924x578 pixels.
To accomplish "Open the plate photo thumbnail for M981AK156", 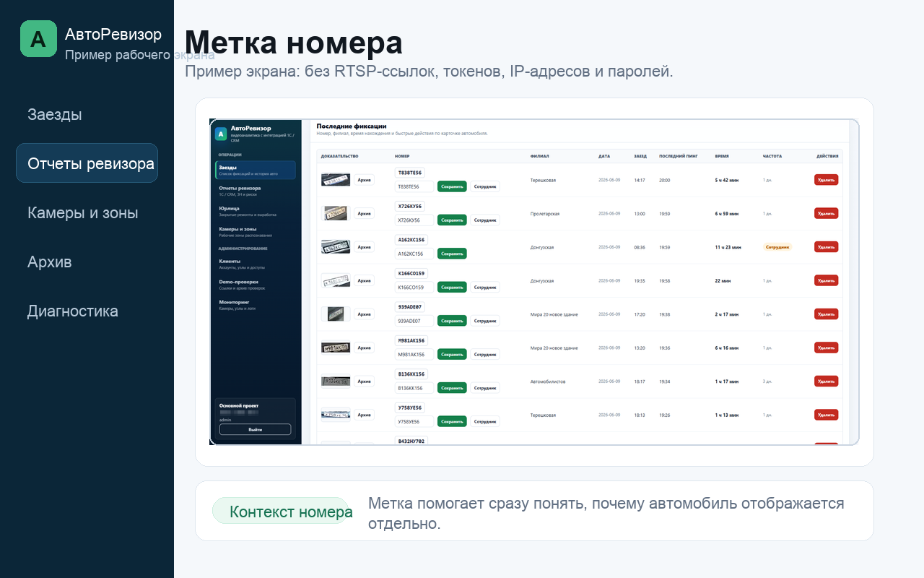I will [336, 348].
